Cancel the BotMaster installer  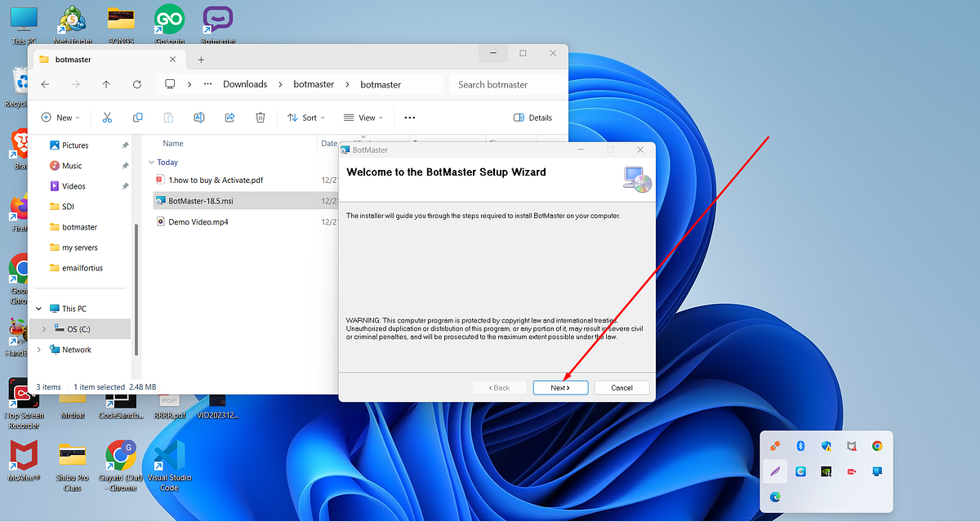(622, 388)
